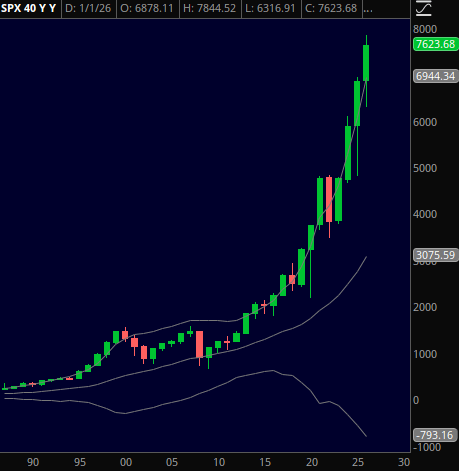Screen dimensions: 459x471
Task: Click the close value C: 7623.68
Action: [331, 8]
